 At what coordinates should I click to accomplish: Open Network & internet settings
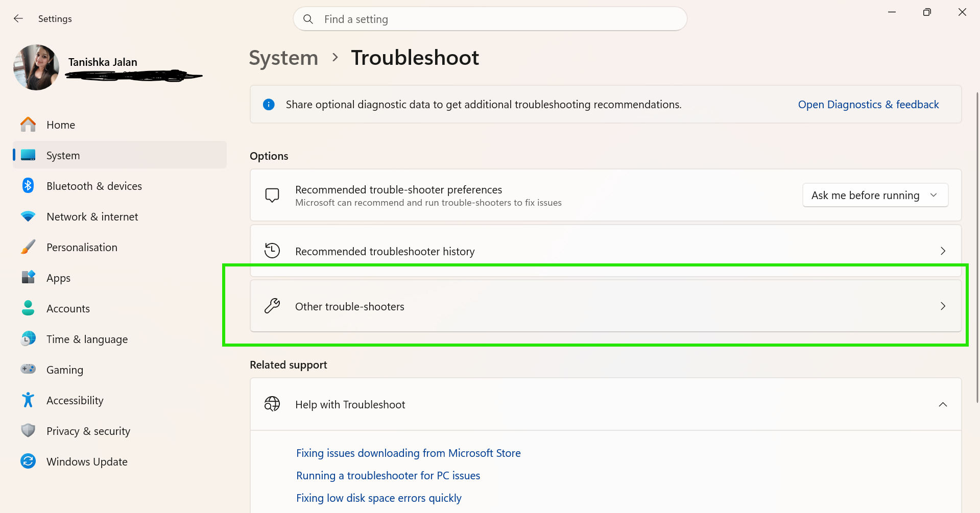coord(119,216)
